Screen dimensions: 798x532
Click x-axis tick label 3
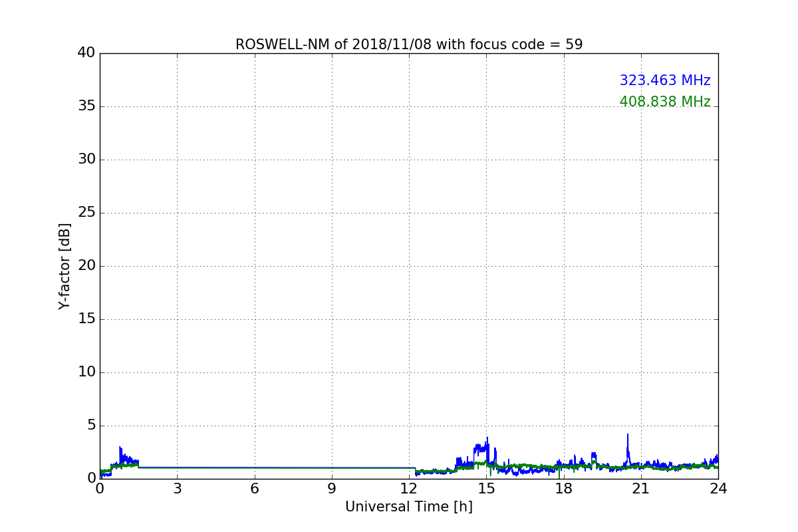(177, 489)
